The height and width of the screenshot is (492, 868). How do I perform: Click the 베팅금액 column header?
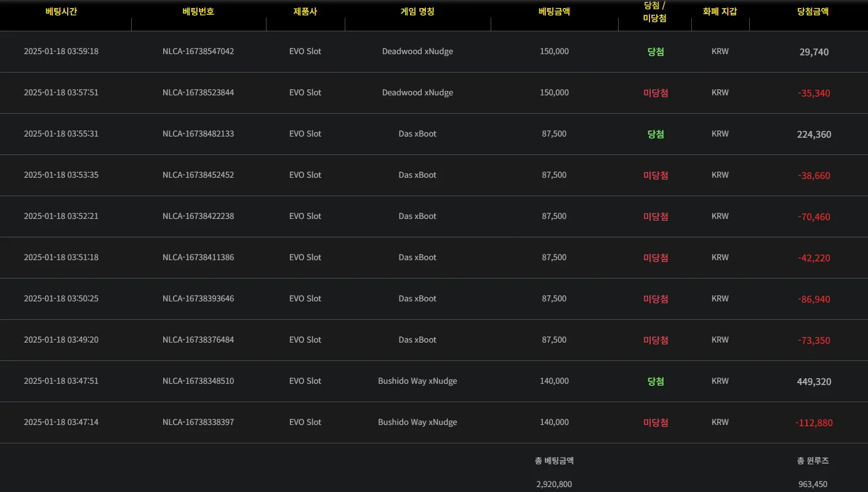coord(554,12)
